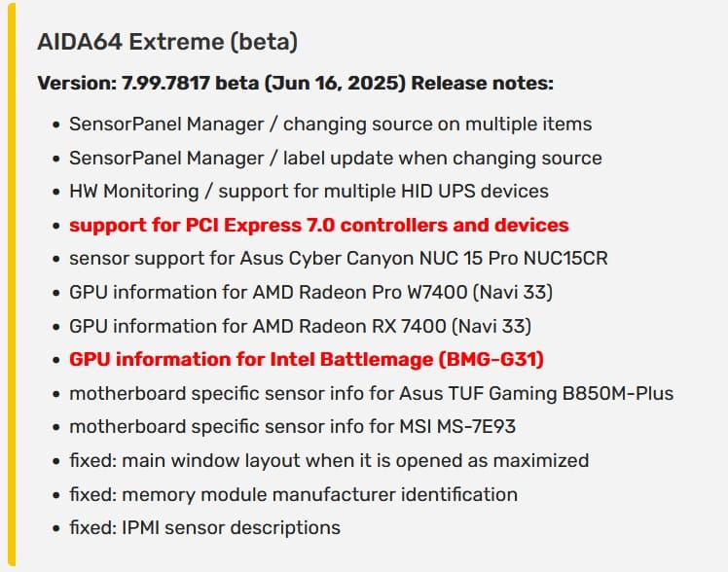
Task: Click the AIDA64 Extreme (beta) heading
Action: pos(167,42)
